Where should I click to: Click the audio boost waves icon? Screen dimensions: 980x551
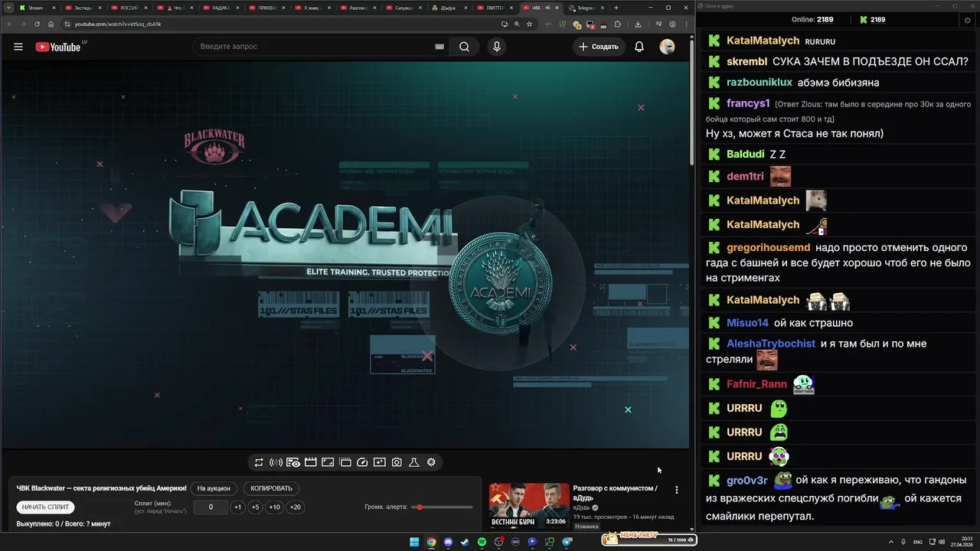click(x=276, y=462)
